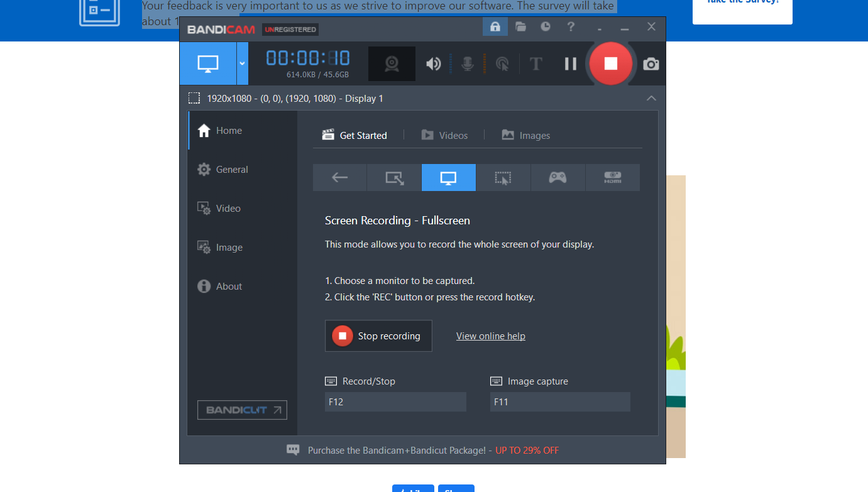Click the 1920x1080 Display 1 capture area text
Image resolution: width=868 pixels, height=492 pixels.
click(295, 98)
